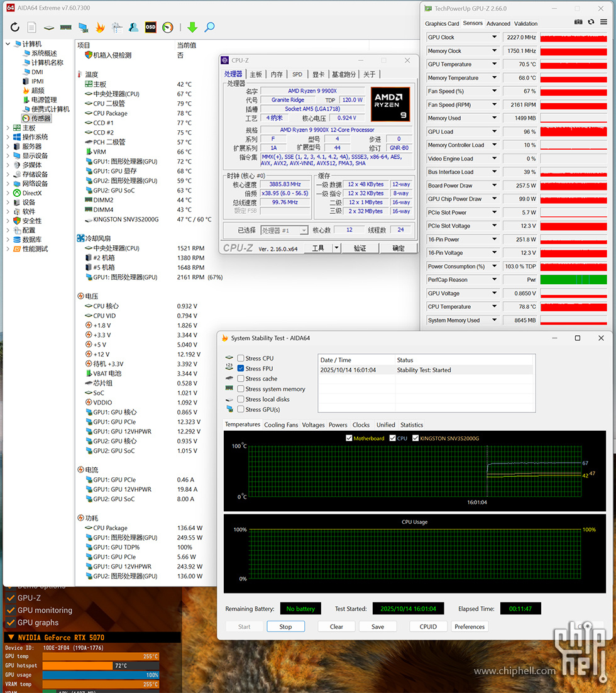Click the green download arrow icon
The width and height of the screenshot is (616, 693).
(192, 27)
